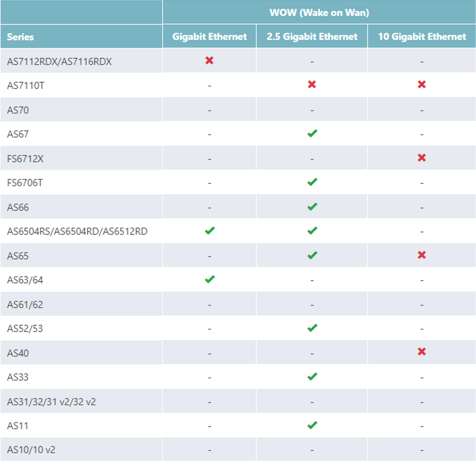Screen dimensions: 476x461
Task: Click the green checkmark in AS67 row
Action: tap(312, 134)
